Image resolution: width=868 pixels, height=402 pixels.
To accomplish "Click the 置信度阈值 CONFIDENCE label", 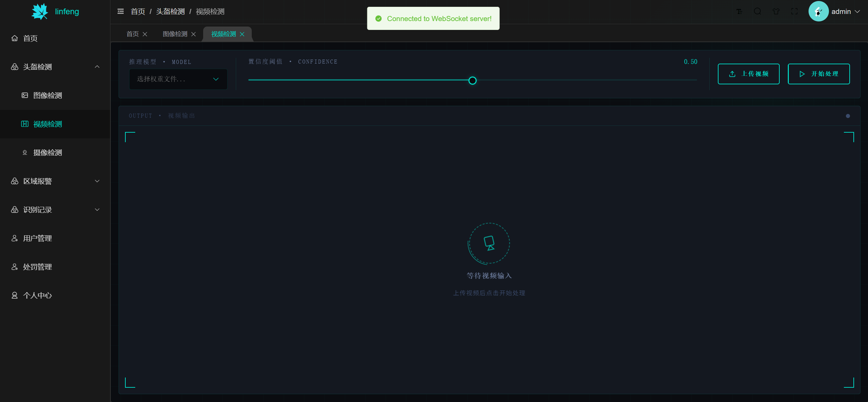I will pos(293,62).
